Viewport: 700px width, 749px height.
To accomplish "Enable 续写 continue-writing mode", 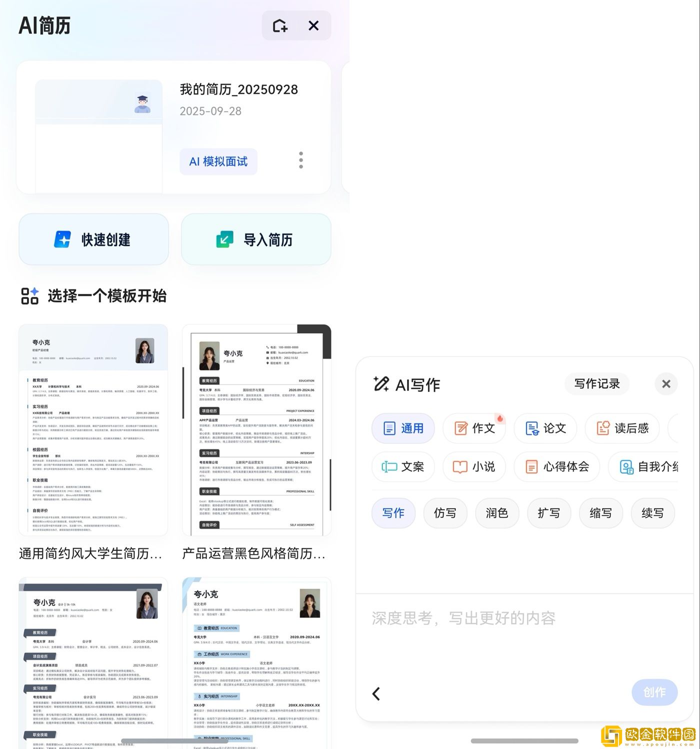I will [x=652, y=513].
